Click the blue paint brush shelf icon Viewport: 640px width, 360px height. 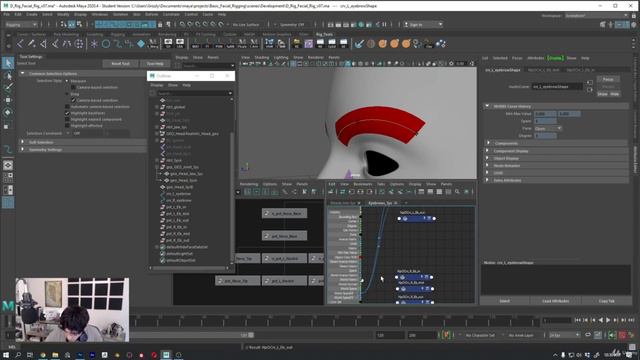pos(359,44)
